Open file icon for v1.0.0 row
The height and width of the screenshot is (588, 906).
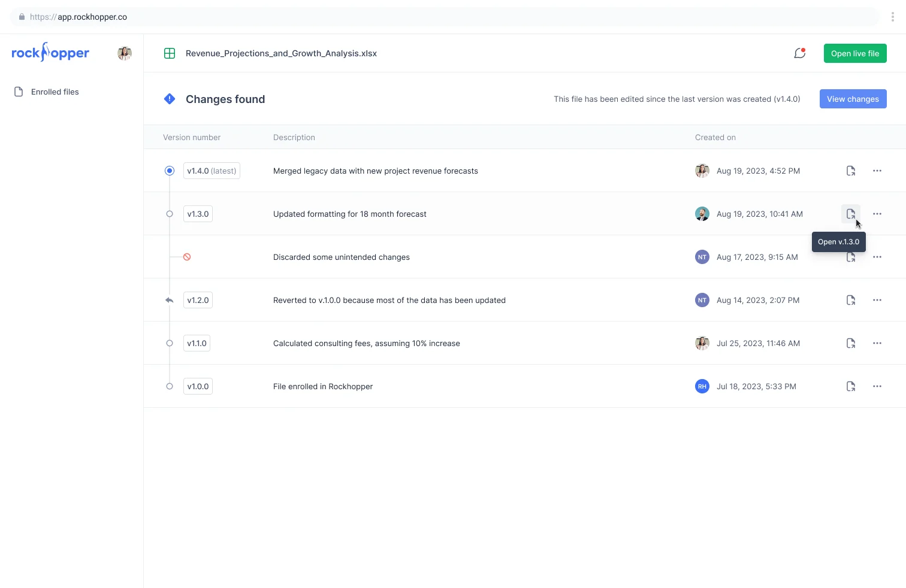tap(851, 386)
